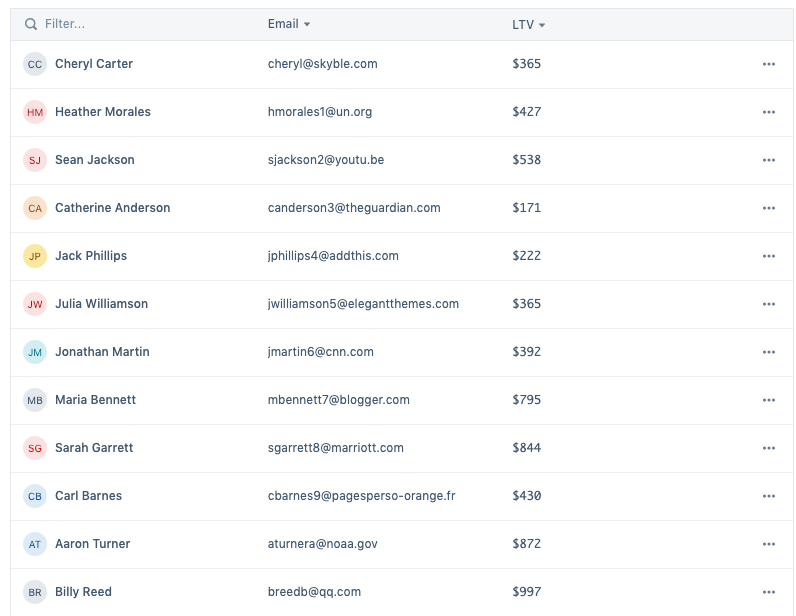Click the CA avatar for Catherine Anderson
The width and height of the screenshot is (796, 616).
[35, 208]
